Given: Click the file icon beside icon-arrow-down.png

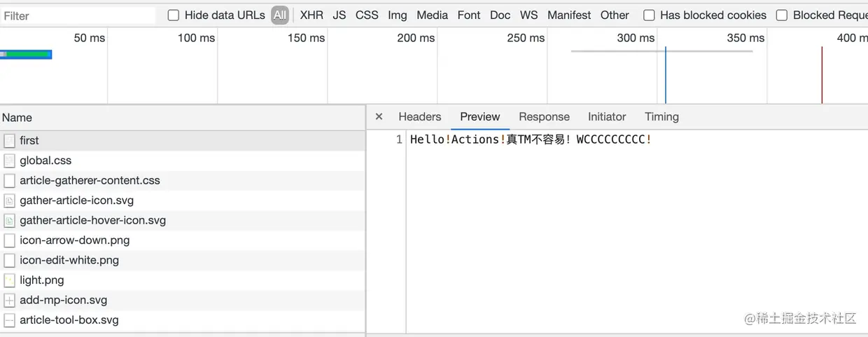Looking at the screenshot, I should [9, 240].
